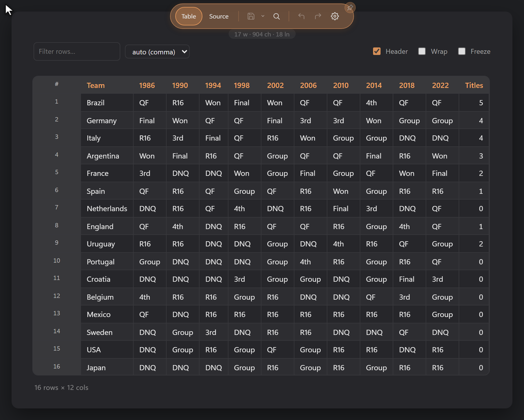Select England's 1990 4th cell

tap(183, 226)
